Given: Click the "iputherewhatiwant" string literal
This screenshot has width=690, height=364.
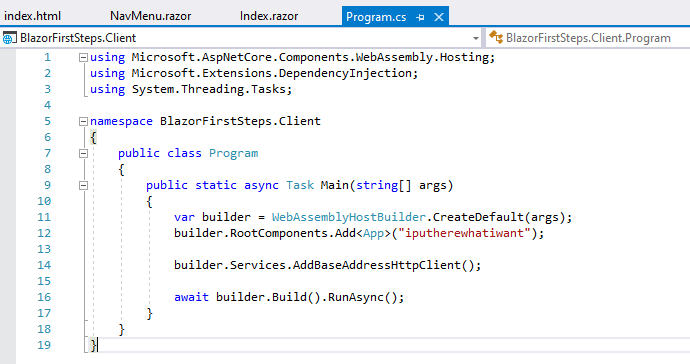Looking at the screenshot, I should coord(465,233).
